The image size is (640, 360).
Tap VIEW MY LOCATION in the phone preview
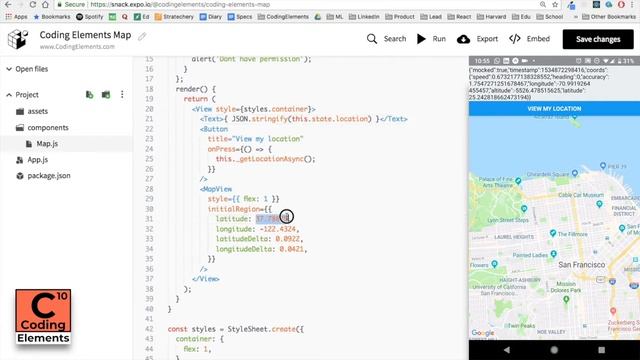pos(554,109)
